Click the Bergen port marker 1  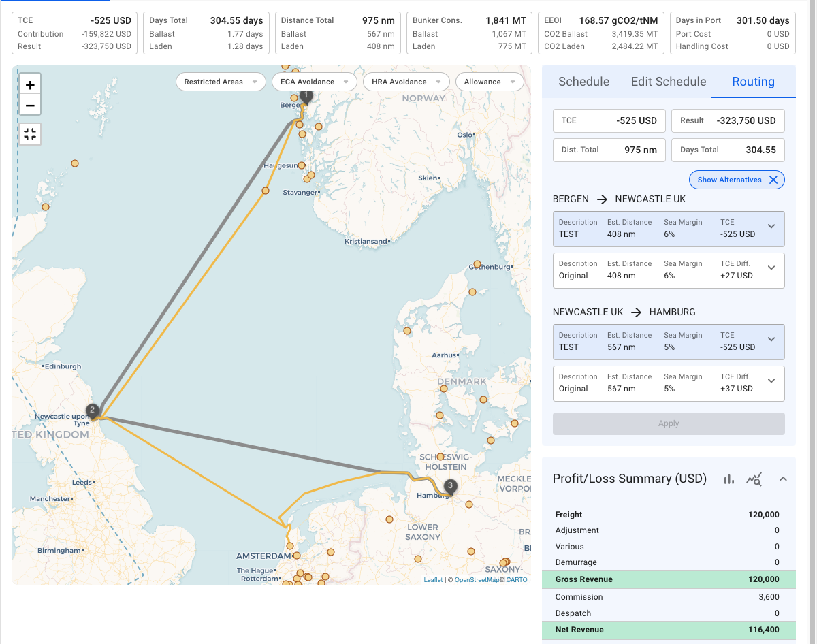pyautogui.click(x=306, y=96)
